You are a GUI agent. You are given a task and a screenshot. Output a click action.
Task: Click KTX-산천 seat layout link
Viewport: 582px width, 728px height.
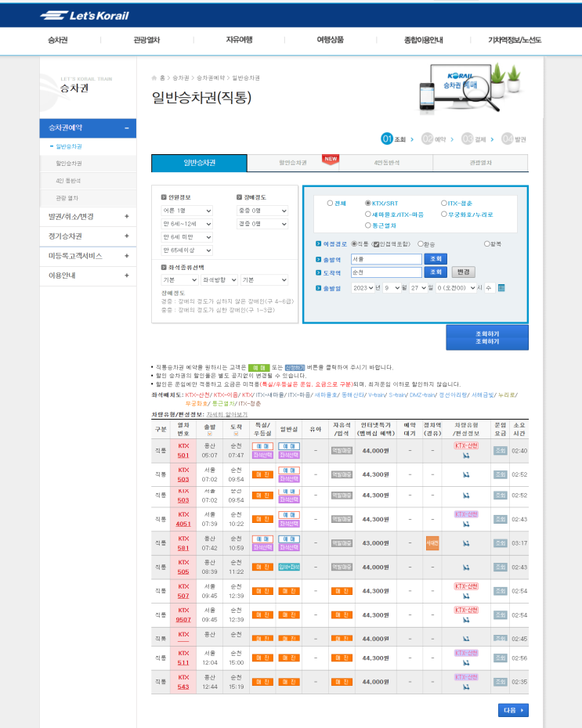[x=197, y=395]
